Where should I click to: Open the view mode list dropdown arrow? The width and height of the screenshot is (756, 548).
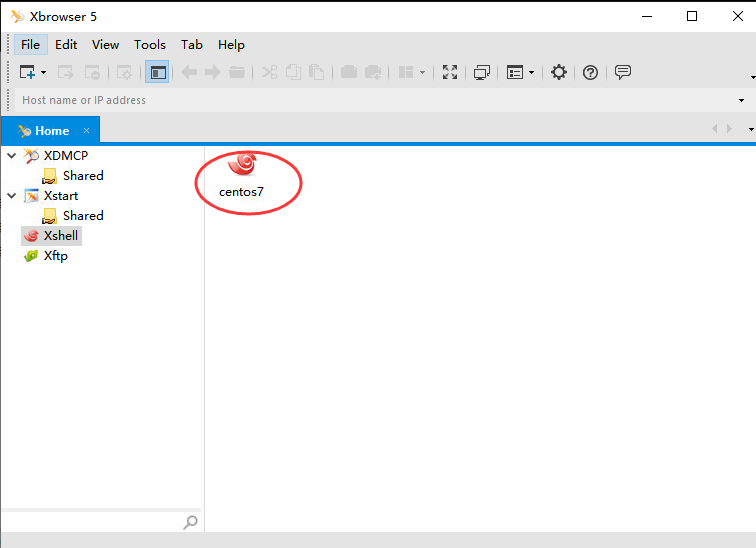(x=531, y=73)
